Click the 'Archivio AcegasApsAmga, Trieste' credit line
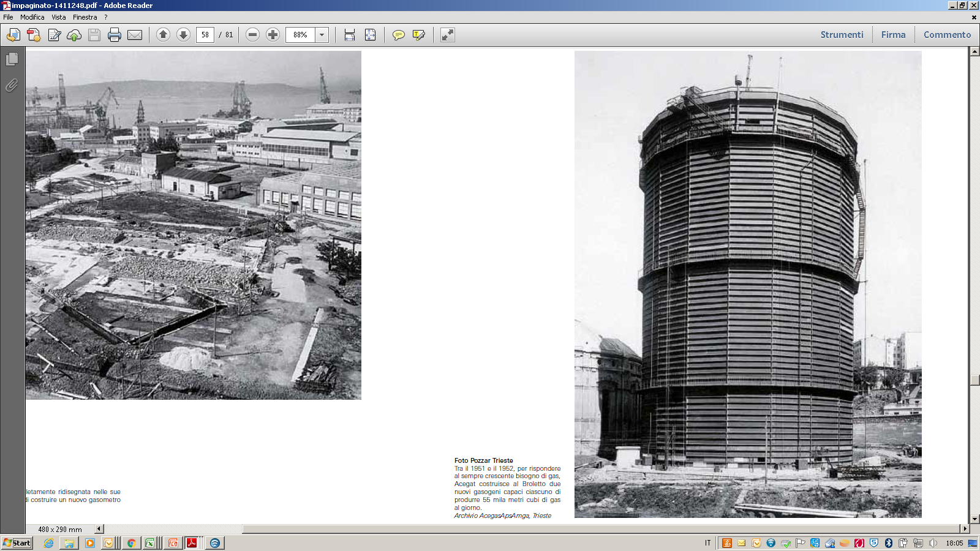Screen dimensions: 980x551 503,515
